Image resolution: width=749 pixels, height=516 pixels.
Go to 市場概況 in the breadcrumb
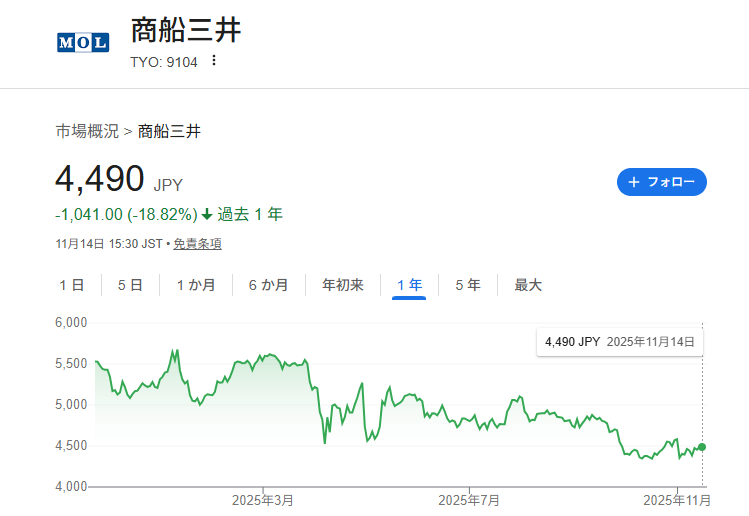[87, 131]
